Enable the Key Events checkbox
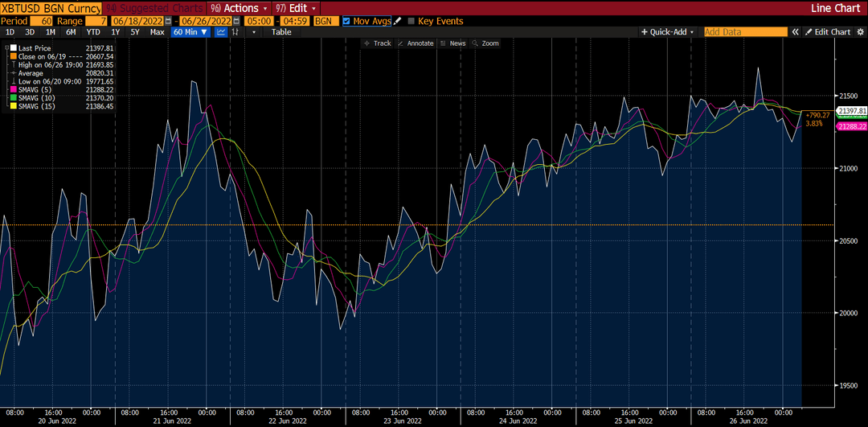Viewport: 868px width, 427px height. 411,21
